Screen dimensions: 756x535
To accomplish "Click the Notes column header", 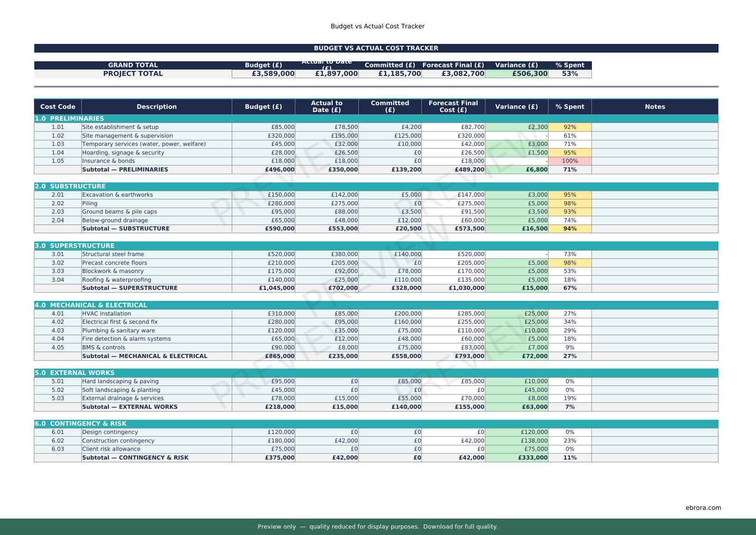I will (655, 107).
